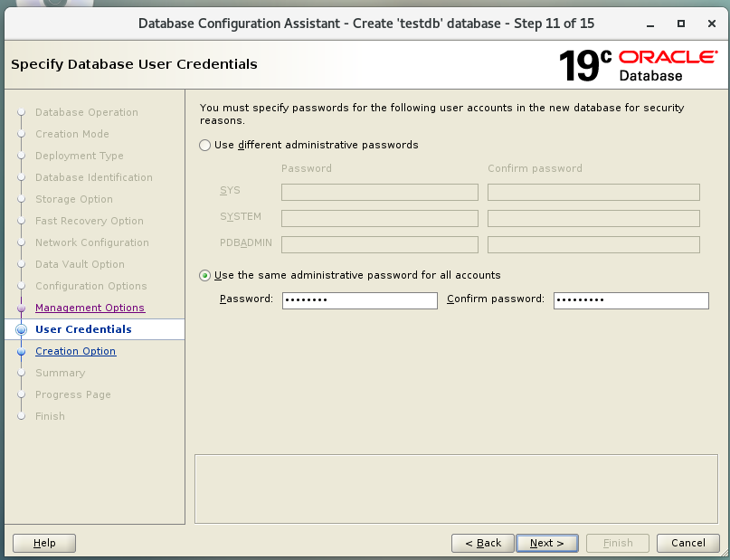This screenshot has height=560, width=730.
Task: Navigate to the Creation Option step
Action: pos(75,351)
